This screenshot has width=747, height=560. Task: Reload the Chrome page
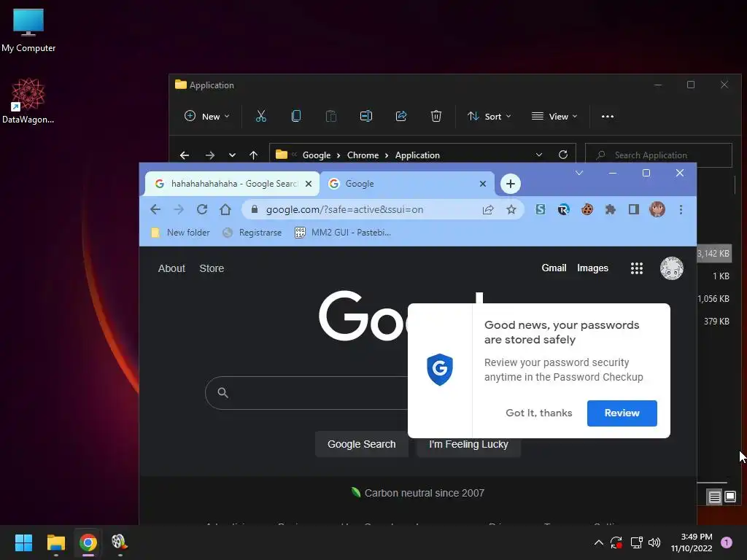202,209
